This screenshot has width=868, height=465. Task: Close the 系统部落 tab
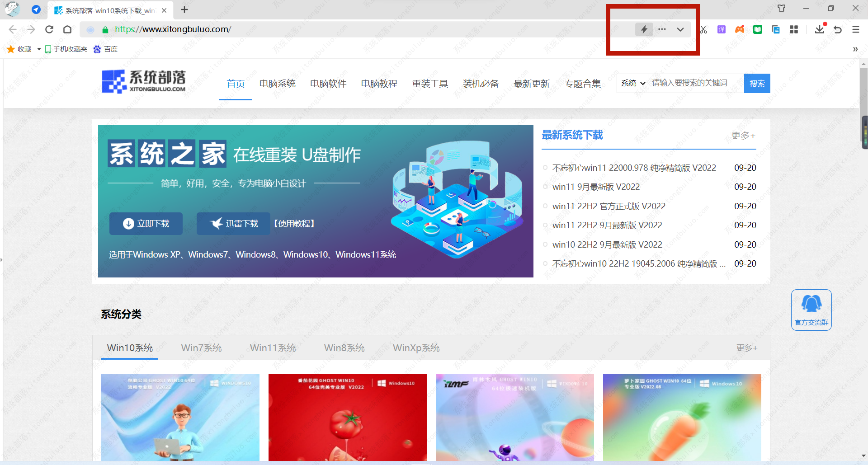[164, 10]
